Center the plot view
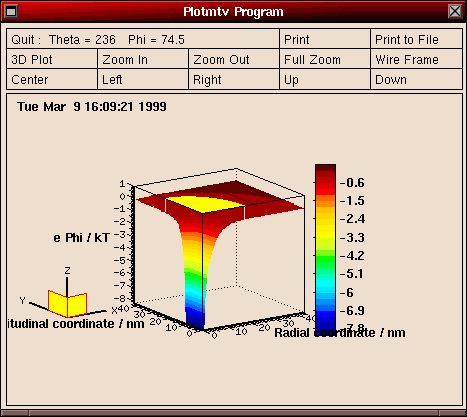This screenshot has height=417, width=467. [52, 79]
